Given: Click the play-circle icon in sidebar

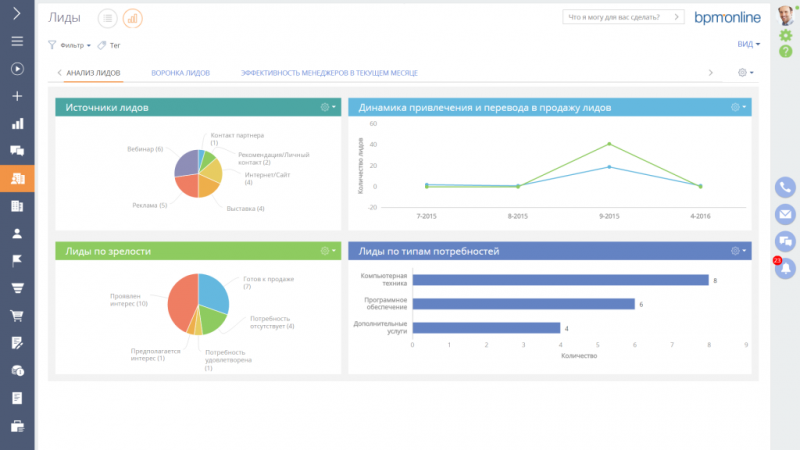Looking at the screenshot, I should [x=17, y=68].
